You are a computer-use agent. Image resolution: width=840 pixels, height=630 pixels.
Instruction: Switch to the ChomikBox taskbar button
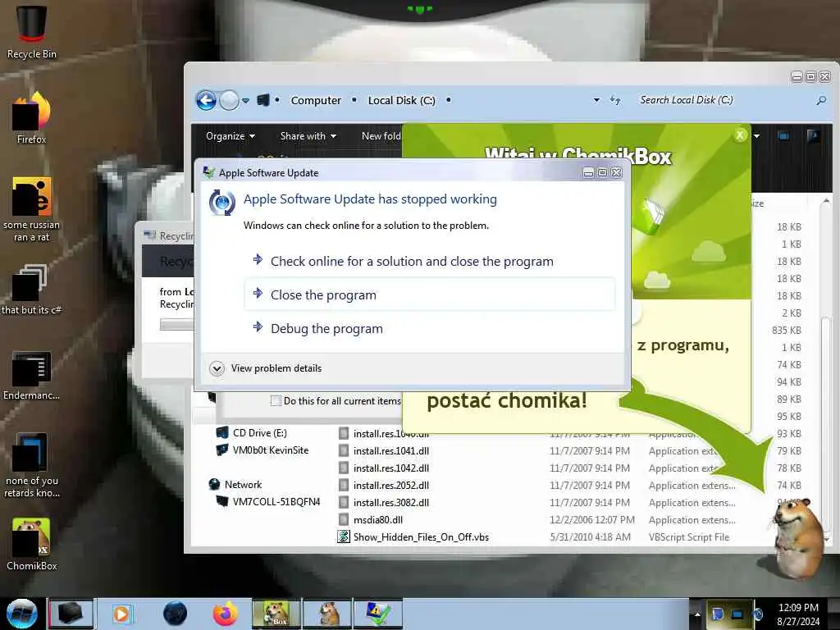pos(276,614)
